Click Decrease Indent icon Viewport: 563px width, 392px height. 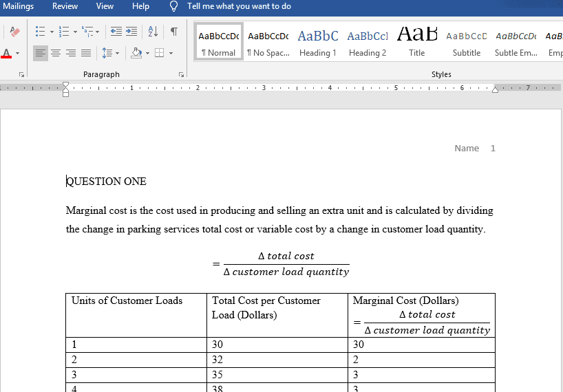coord(116,32)
